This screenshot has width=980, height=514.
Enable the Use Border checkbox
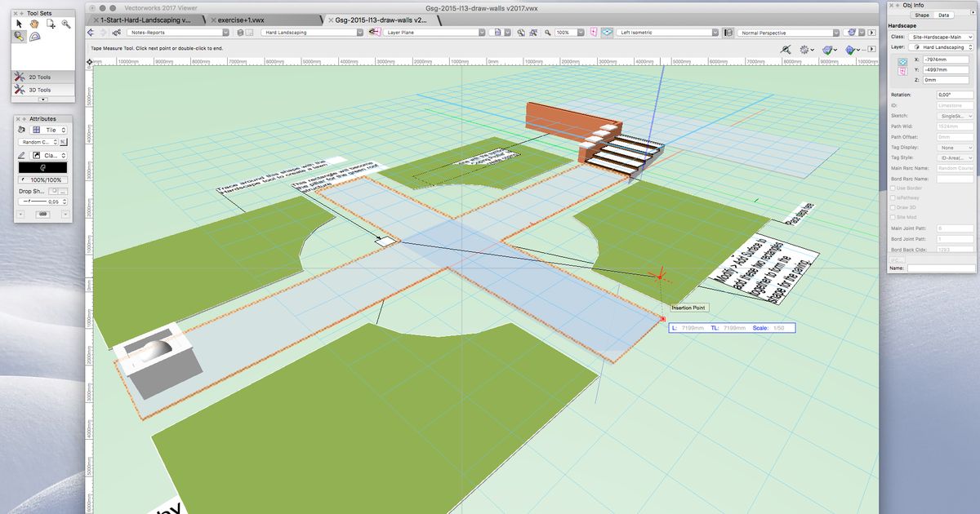(x=893, y=188)
